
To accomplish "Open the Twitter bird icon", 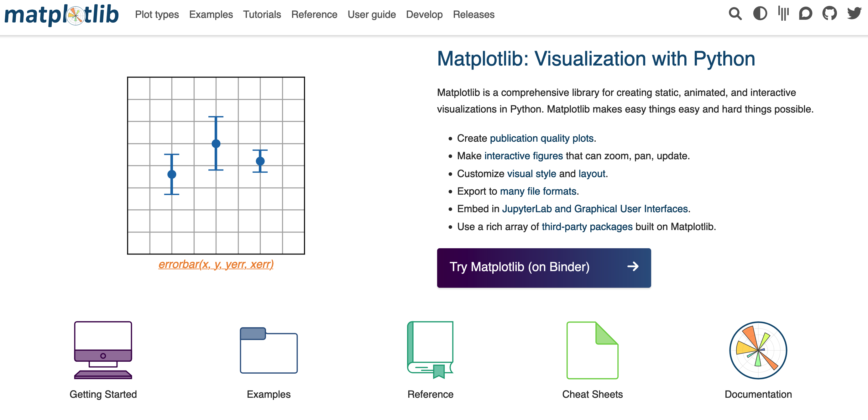I will [x=855, y=13].
